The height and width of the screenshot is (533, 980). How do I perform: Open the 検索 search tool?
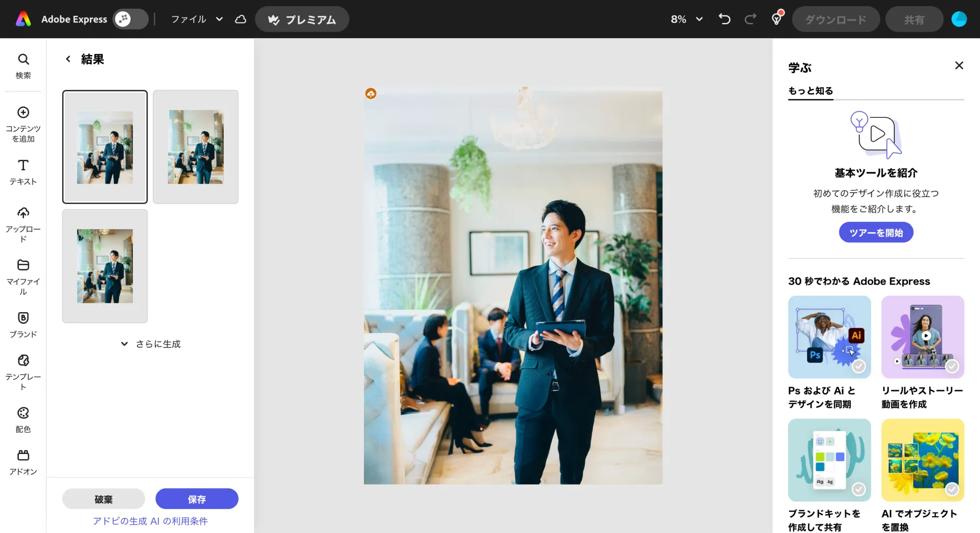click(23, 66)
